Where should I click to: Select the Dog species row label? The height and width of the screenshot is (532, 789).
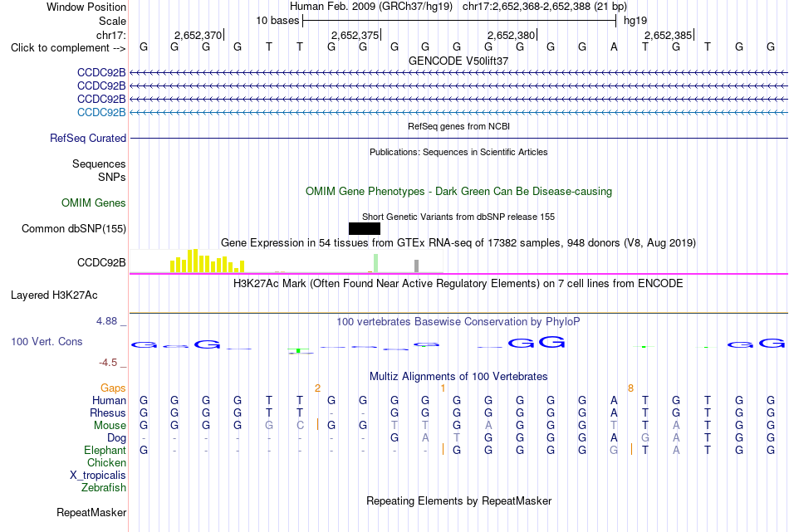click(117, 438)
